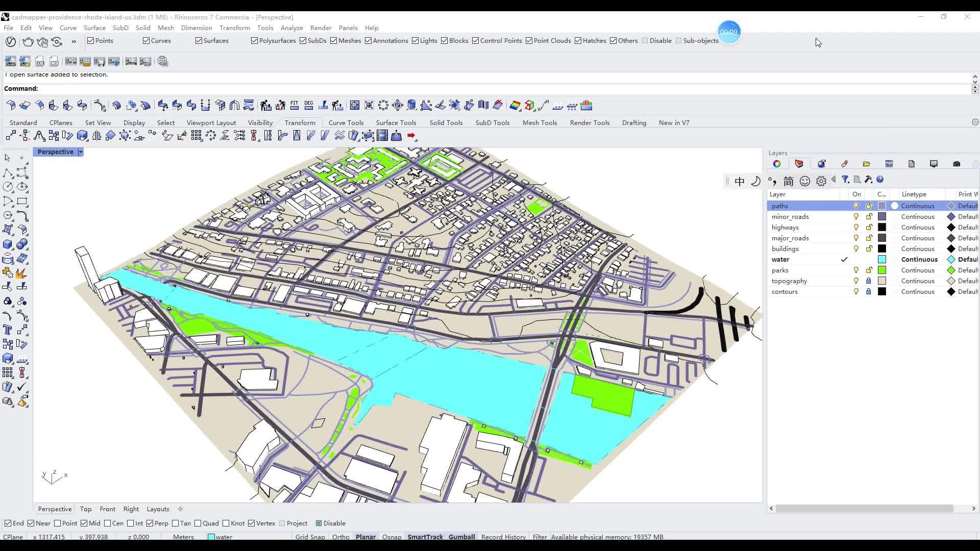Switch to the Curve Tools tab
This screenshot has height=551, width=980.
[346, 123]
